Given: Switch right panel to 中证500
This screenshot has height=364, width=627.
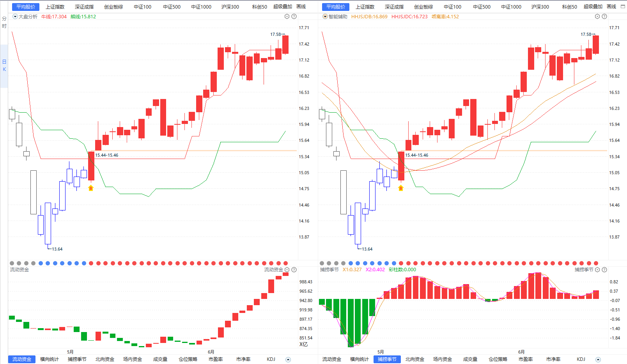Looking at the screenshot, I should tap(482, 7).
